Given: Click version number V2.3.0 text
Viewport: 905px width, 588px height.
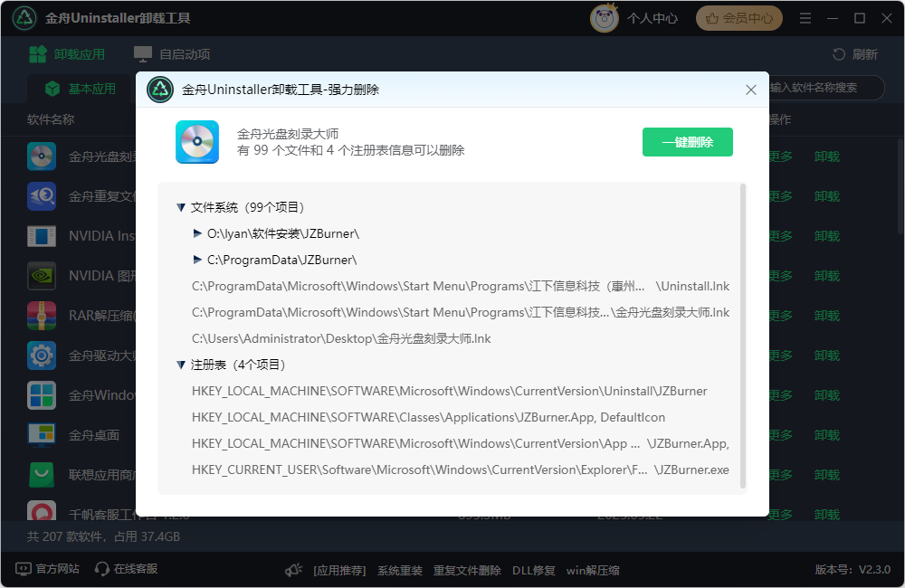Looking at the screenshot, I should click(x=874, y=570).
